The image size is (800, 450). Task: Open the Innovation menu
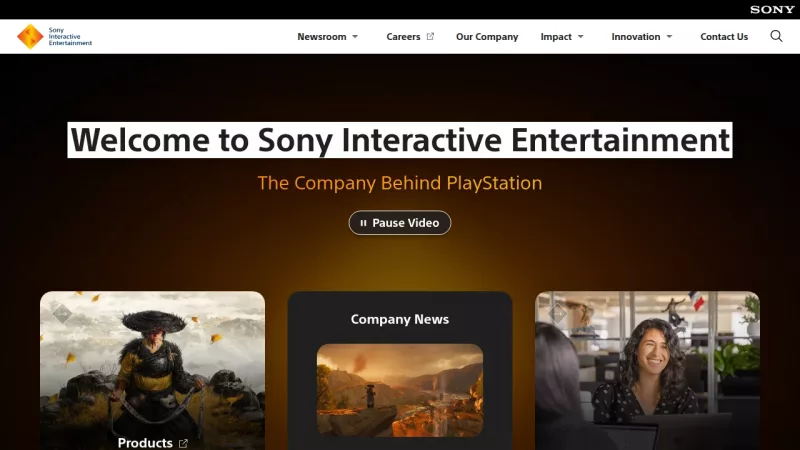636,37
